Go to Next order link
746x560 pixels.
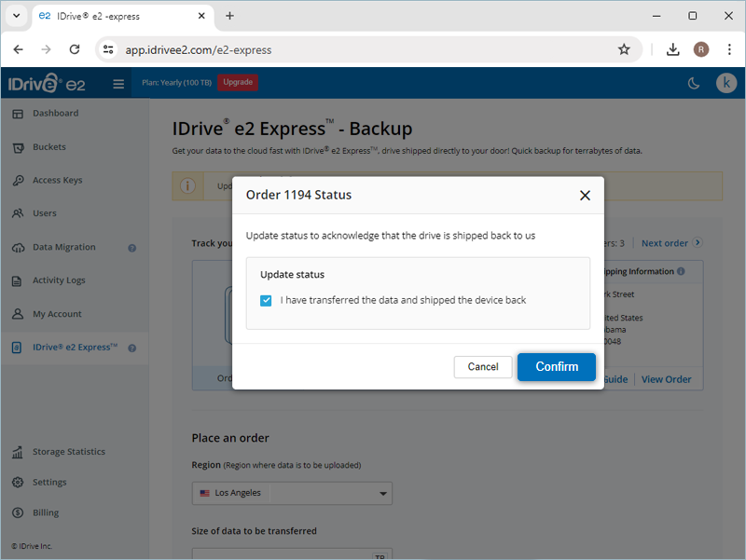(x=664, y=243)
